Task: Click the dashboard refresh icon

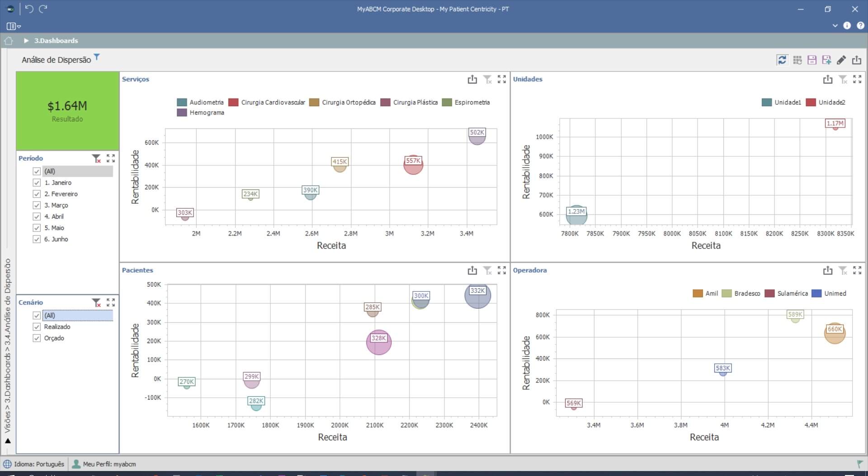Action: tap(782, 60)
